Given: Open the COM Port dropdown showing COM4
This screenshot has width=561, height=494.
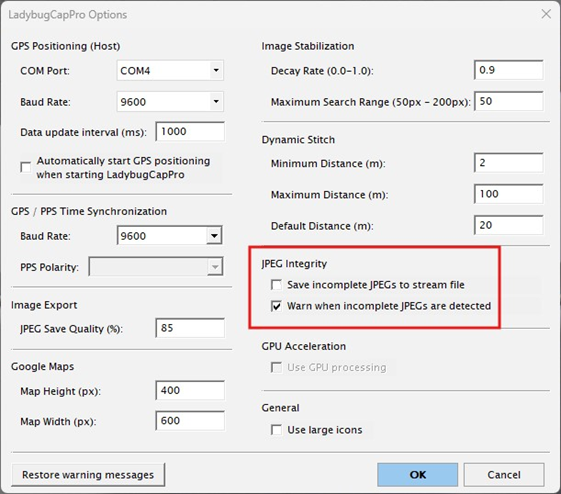Looking at the screenshot, I should [170, 70].
